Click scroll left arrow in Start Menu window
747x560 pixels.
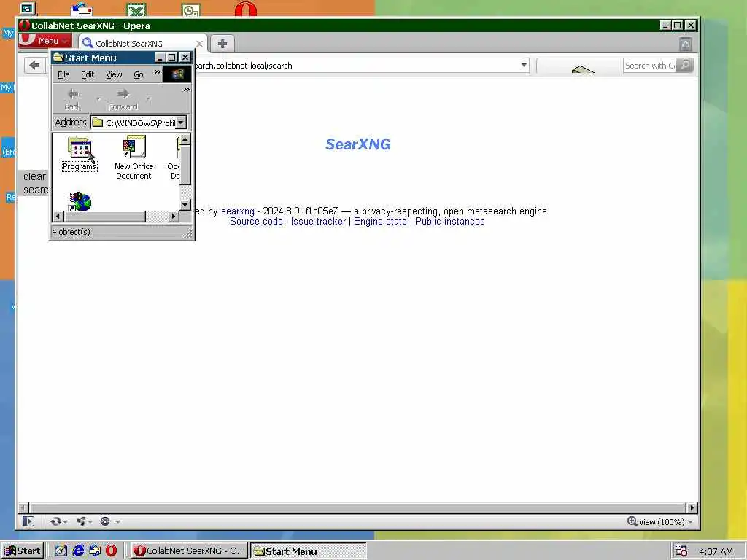click(58, 217)
